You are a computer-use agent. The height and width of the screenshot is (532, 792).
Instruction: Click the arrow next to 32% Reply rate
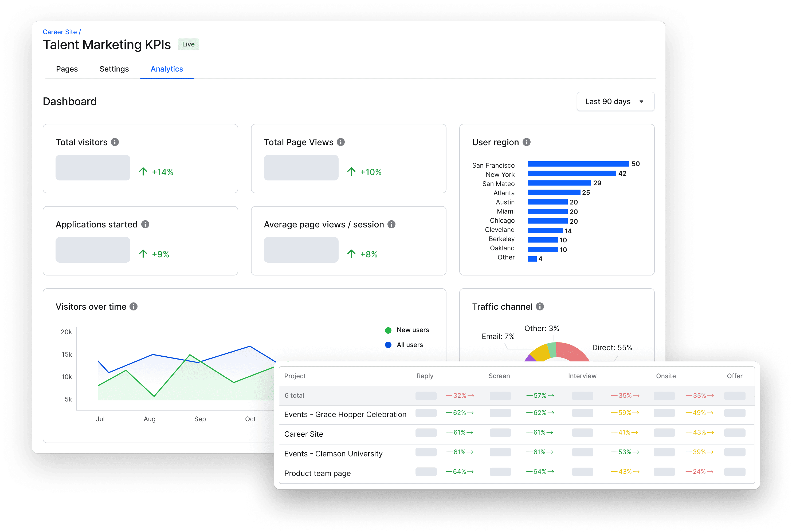[x=472, y=395]
